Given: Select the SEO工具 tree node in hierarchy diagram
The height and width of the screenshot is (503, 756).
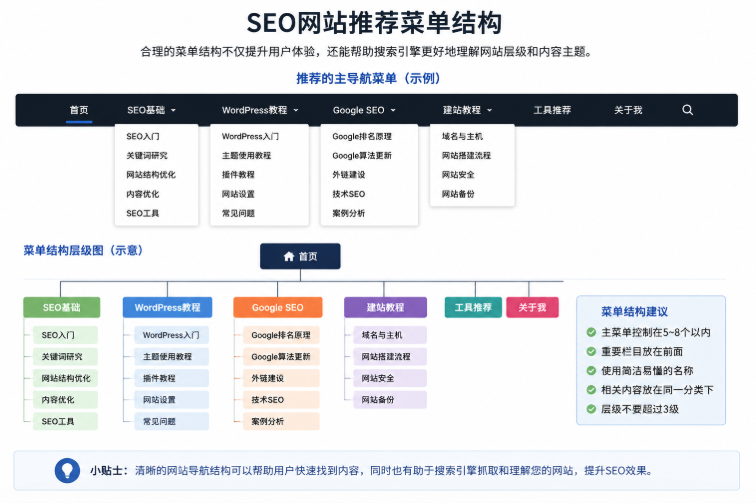Looking at the screenshot, I should coord(65,421).
